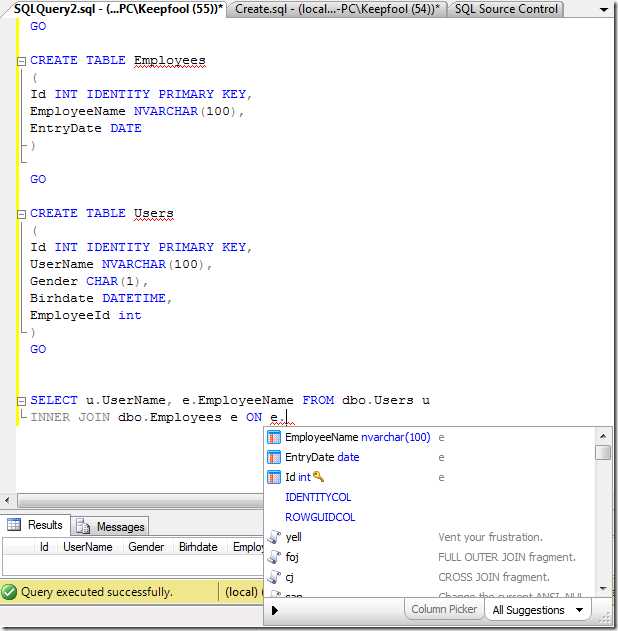Click the primary key icon beside Id int
This screenshot has height=631, width=618.
tap(318, 477)
